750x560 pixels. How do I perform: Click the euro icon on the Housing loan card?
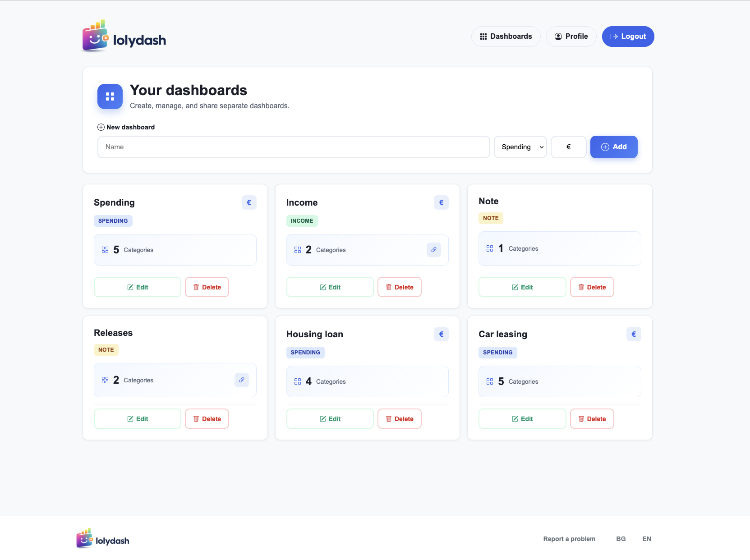point(441,334)
